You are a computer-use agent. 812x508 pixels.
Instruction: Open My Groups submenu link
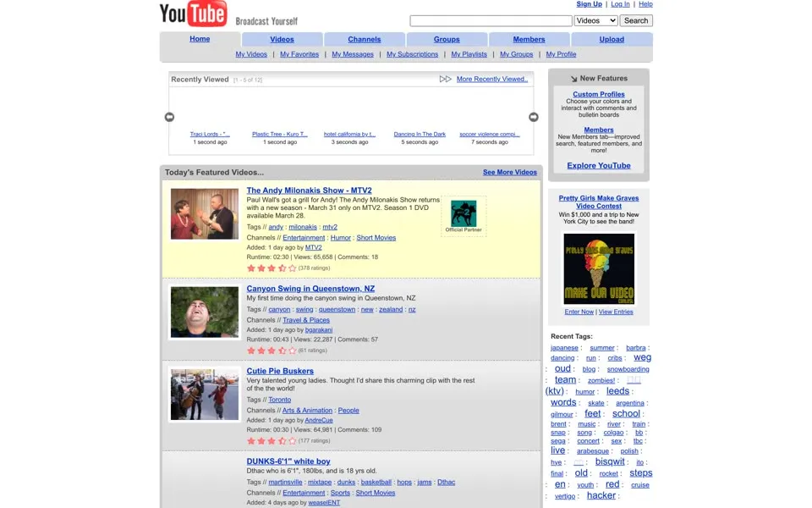516,54
